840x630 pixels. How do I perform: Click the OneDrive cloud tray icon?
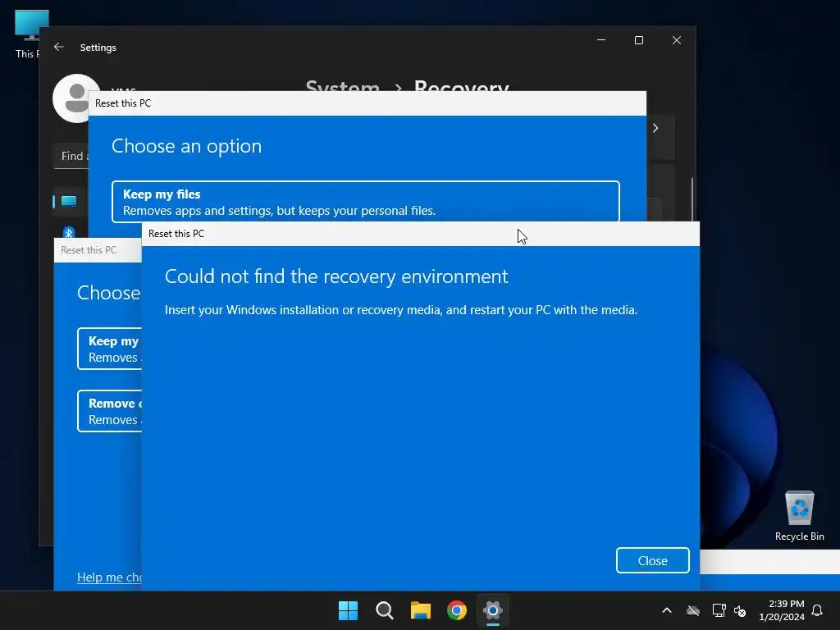tap(693, 610)
